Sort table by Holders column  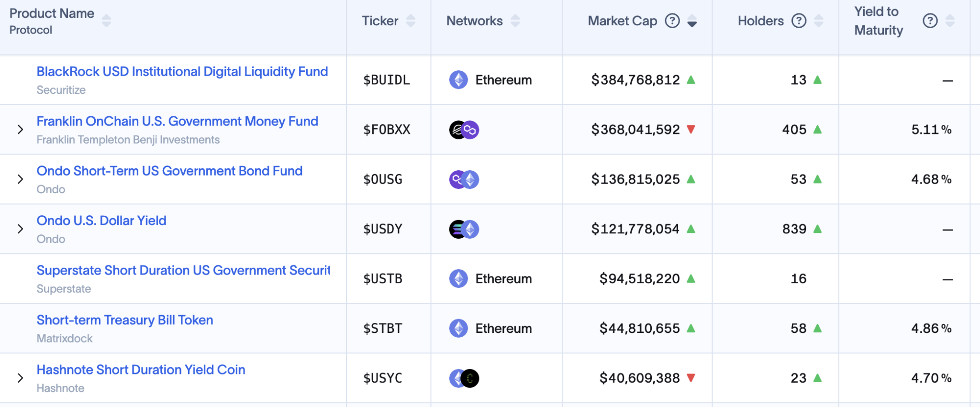819,21
